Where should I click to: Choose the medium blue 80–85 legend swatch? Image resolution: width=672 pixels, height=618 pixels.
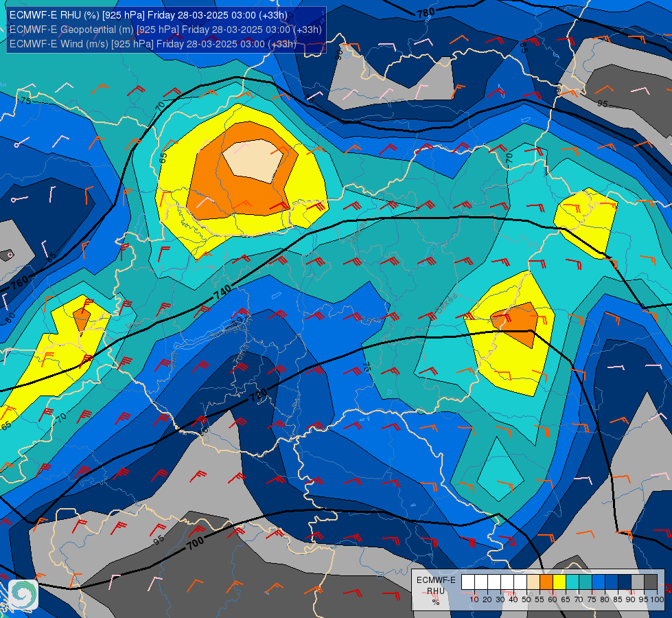point(612,582)
